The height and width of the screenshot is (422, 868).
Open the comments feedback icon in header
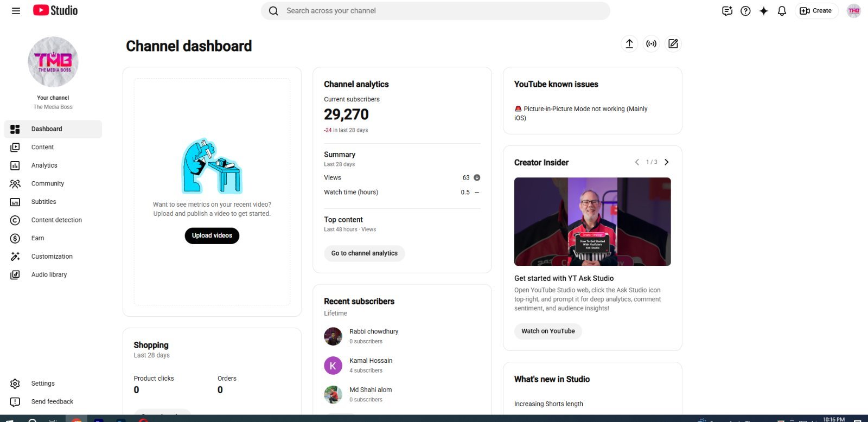click(x=727, y=11)
